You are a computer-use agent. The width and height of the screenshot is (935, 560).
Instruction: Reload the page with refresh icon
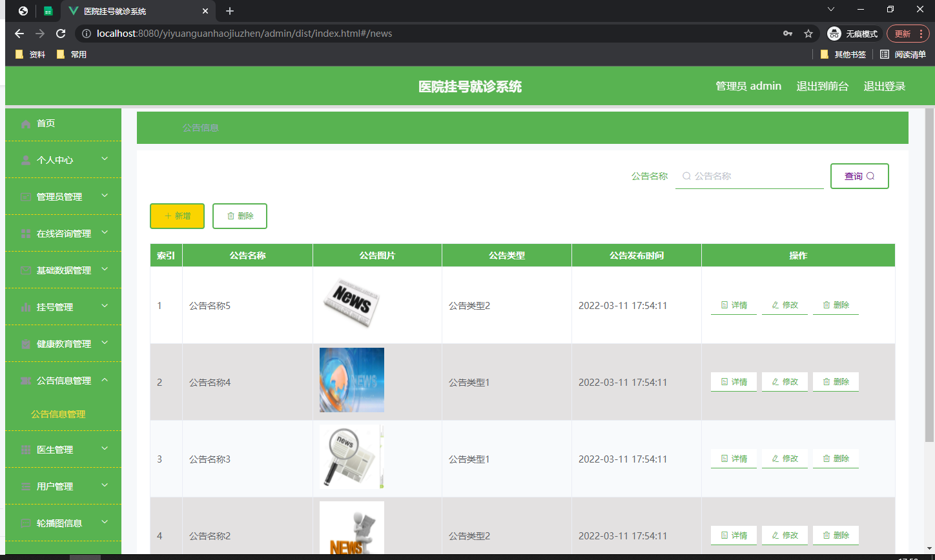coord(61,34)
